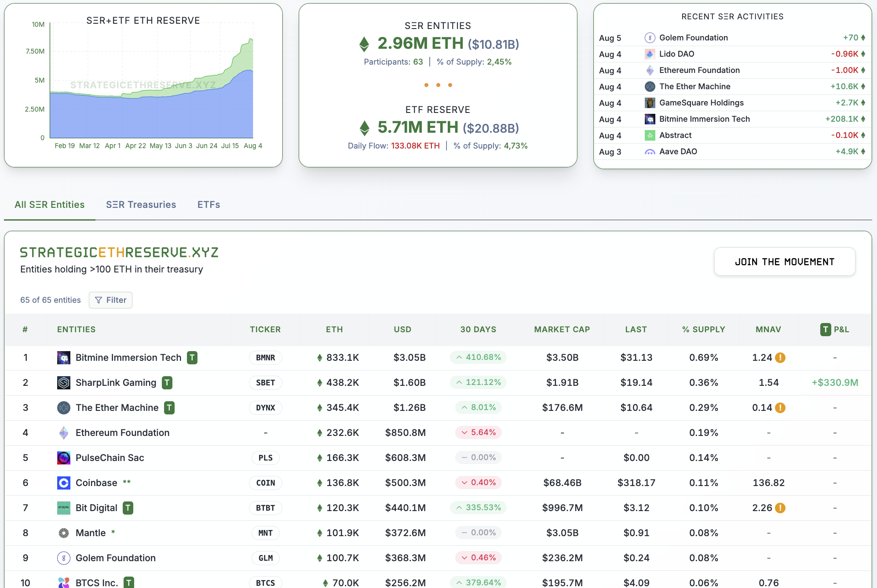
Task: Click the T badge next to Bitmine Immersion Tech
Action: tap(192, 358)
